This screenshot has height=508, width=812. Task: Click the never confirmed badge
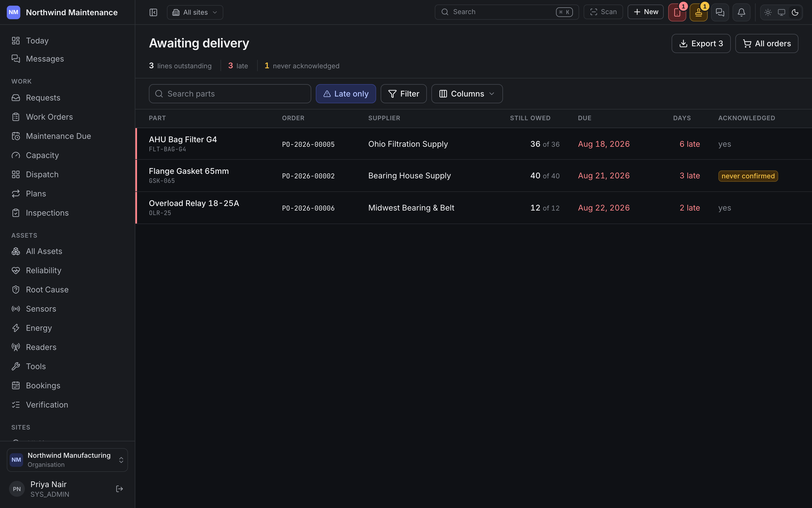748,176
